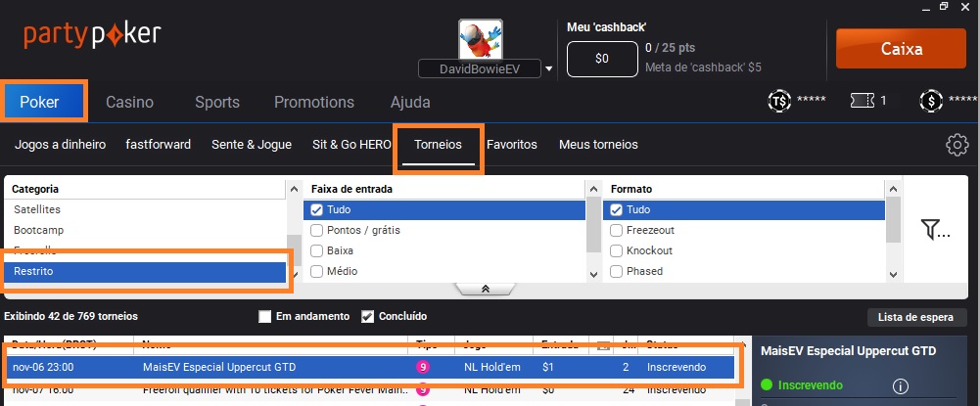
Task: Select Freeroll qualifier Poker Fever row
Action: pyautogui.click(x=369, y=390)
